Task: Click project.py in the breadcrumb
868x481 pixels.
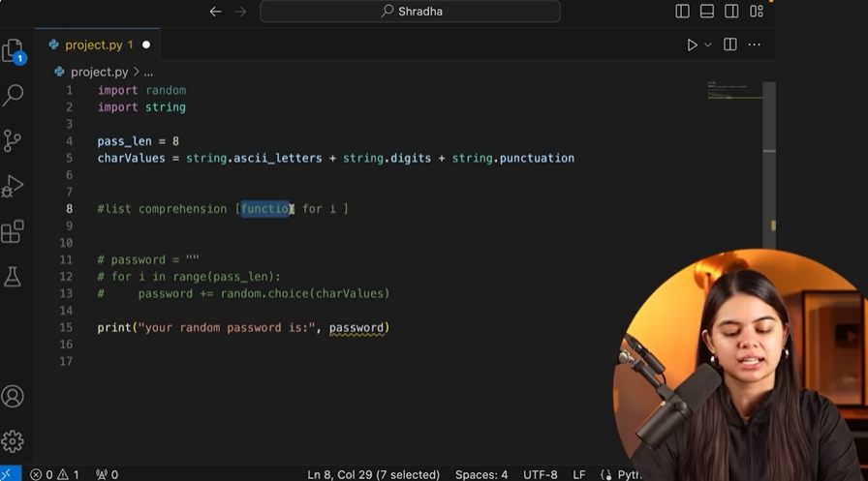Action: [x=99, y=72]
